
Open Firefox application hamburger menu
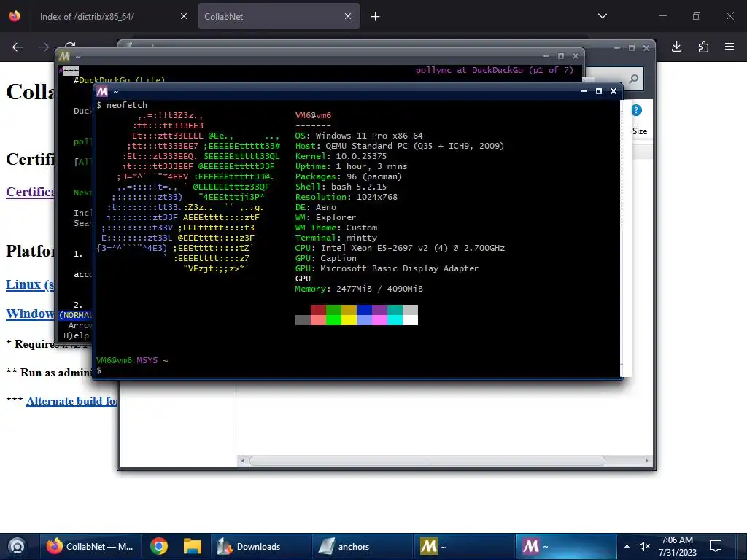coord(729,47)
